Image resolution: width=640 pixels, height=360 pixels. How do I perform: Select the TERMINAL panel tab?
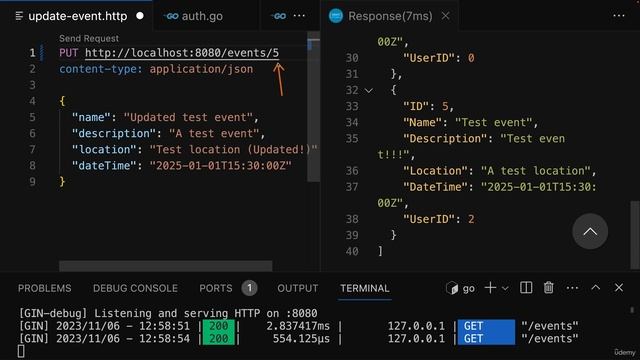pos(364,288)
